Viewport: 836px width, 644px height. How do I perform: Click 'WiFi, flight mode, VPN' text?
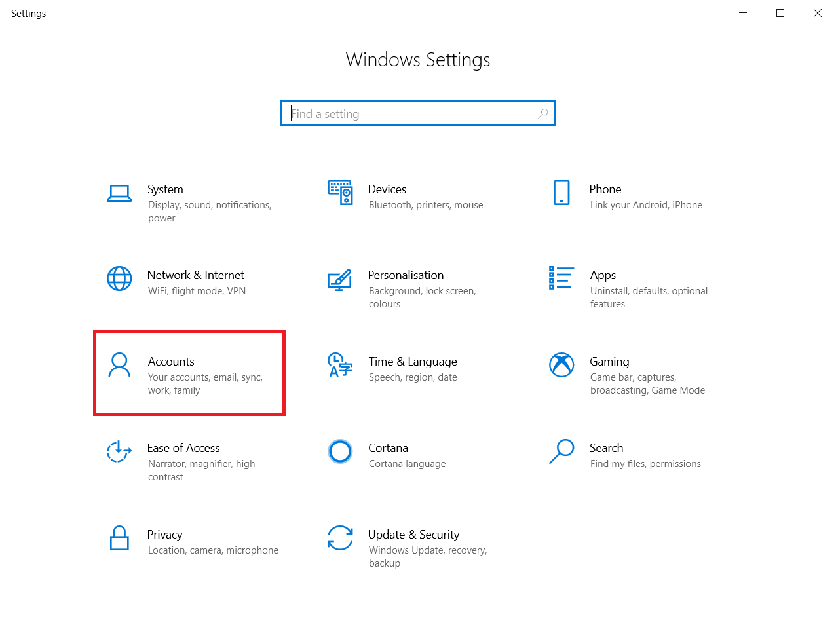pos(197,291)
